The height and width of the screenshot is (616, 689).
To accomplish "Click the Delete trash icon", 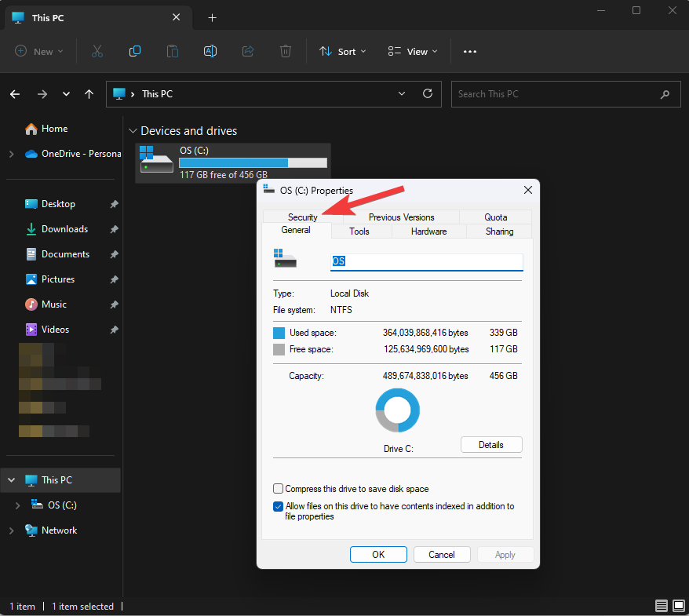I will pos(286,51).
